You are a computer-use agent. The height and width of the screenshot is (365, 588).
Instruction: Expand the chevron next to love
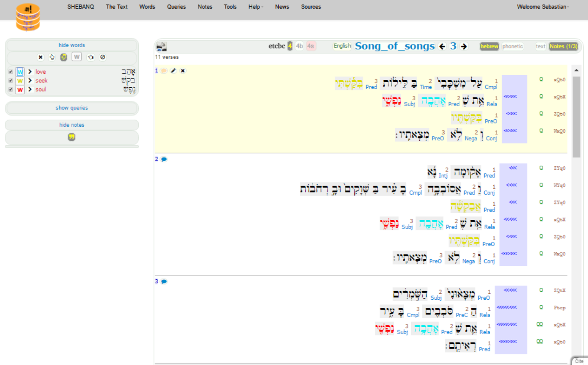[30, 72]
